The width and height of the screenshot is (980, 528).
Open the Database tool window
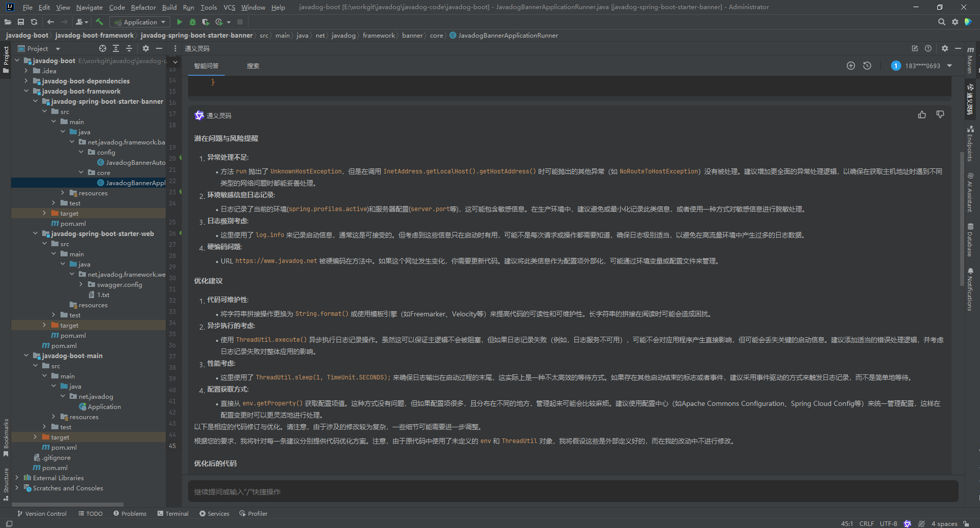pyautogui.click(x=970, y=240)
